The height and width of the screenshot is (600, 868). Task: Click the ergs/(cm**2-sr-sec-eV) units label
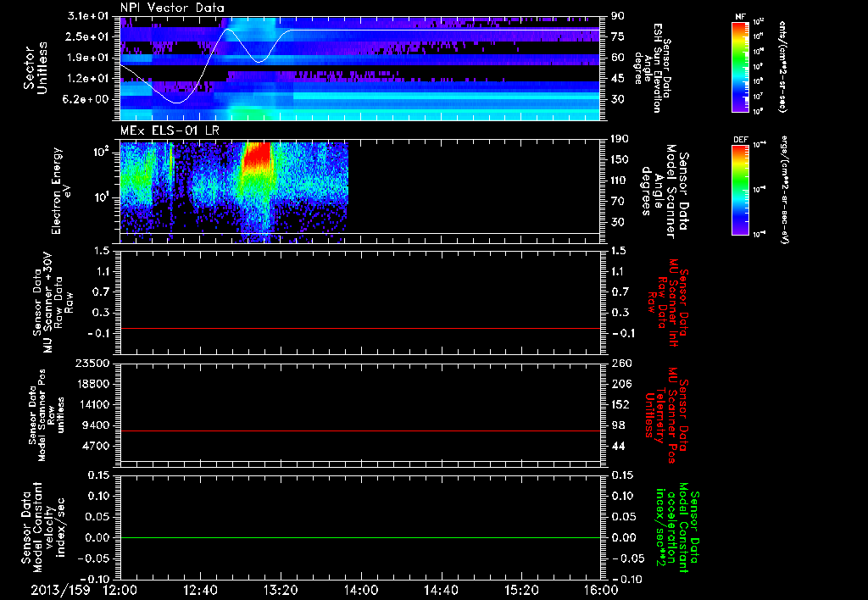coord(784,190)
